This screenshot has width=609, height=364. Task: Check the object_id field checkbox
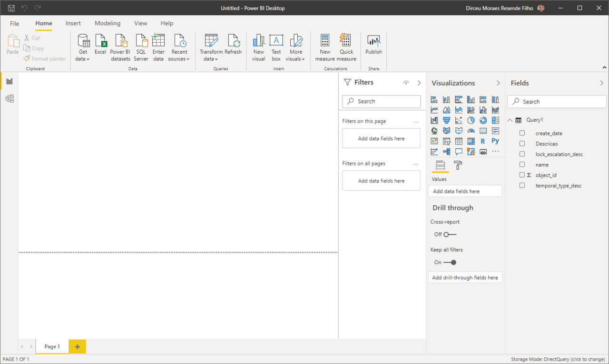click(521, 175)
